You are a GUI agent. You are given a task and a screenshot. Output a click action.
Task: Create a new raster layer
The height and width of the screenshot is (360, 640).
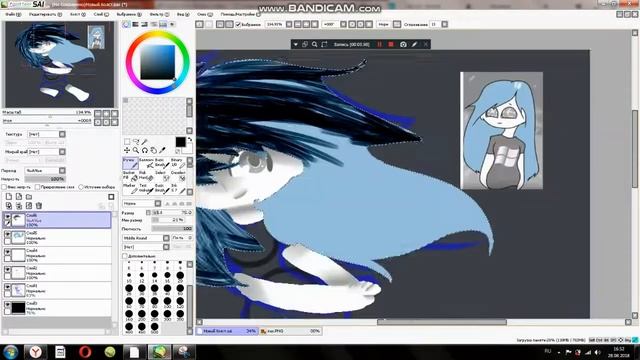click(9, 197)
